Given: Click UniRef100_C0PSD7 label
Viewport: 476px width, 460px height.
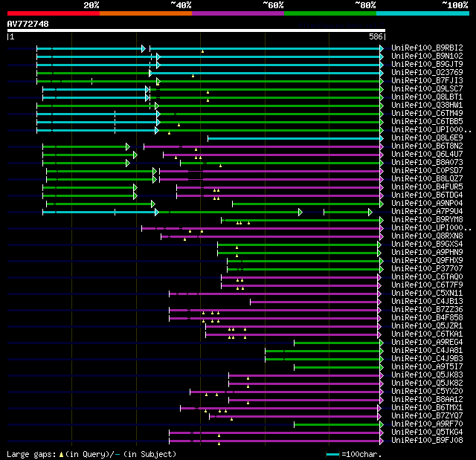Looking at the screenshot, I should tap(427, 171).
